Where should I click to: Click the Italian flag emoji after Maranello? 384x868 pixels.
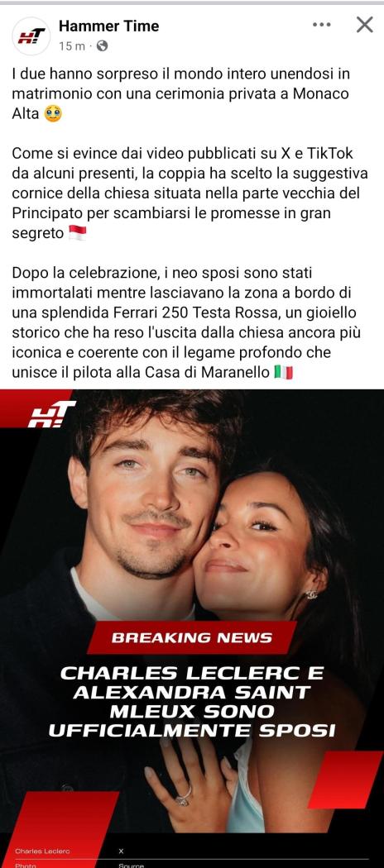283,373
